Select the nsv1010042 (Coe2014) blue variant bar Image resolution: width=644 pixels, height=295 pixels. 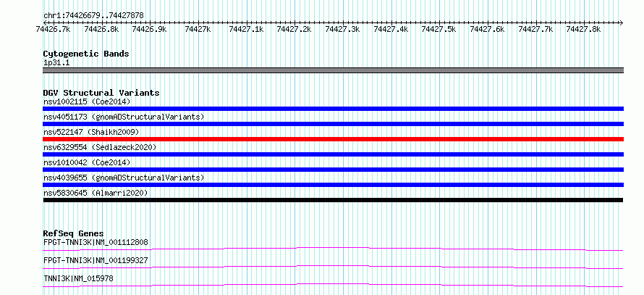(x=333, y=170)
